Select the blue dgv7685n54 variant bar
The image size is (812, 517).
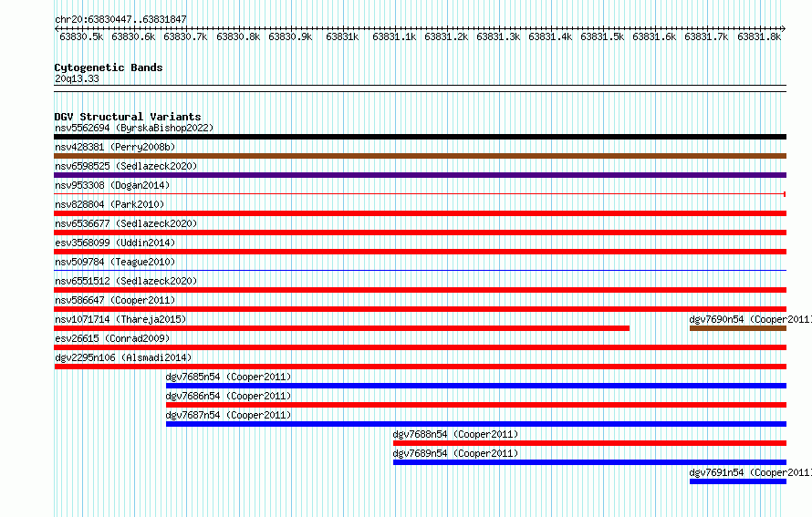[x=476, y=386]
